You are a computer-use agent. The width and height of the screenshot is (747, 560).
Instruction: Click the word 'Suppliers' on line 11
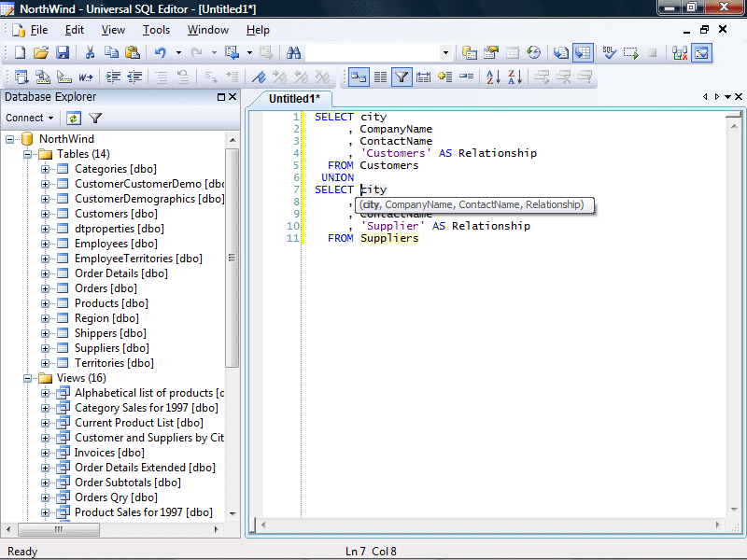[389, 238]
